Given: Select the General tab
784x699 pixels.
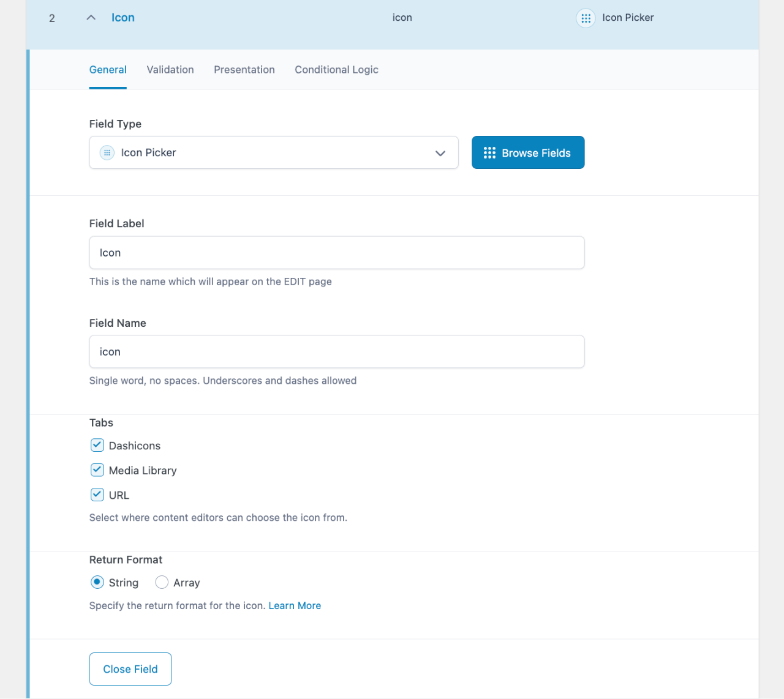Looking at the screenshot, I should 108,70.
